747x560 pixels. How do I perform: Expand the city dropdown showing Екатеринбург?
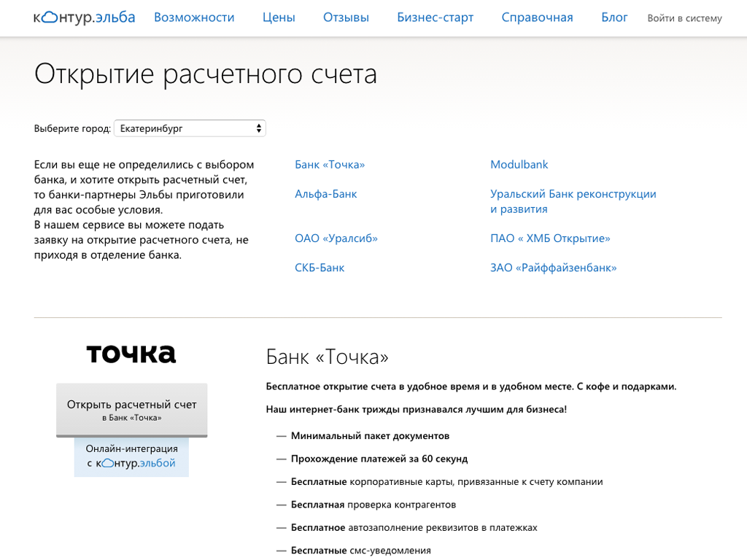click(190, 128)
